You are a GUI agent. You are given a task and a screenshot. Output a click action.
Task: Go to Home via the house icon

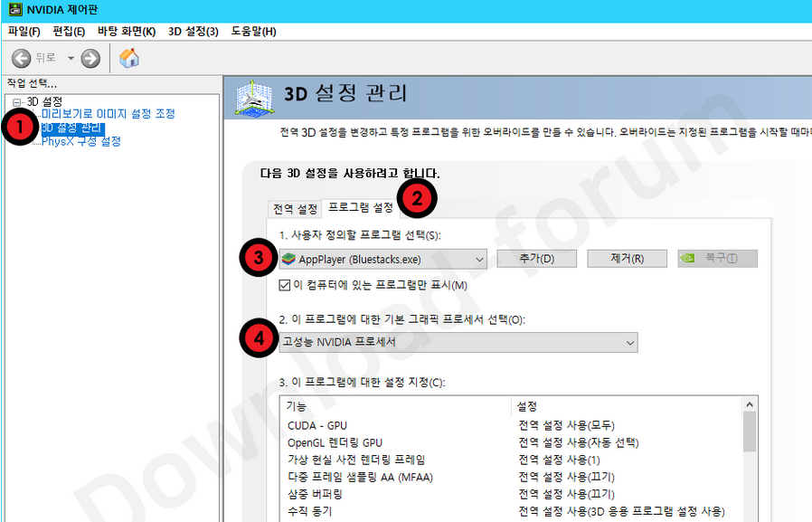pos(129,58)
